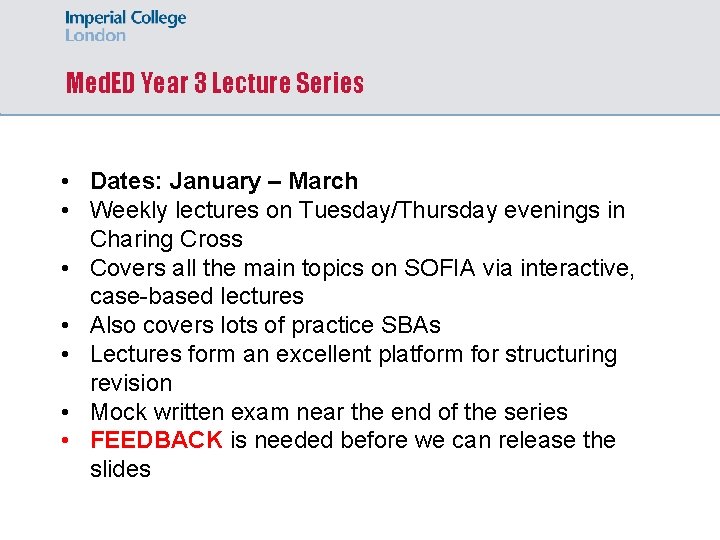This screenshot has height=540, width=720.
Task: Click the word 'London' in the logo
Action: click(x=95, y=35)
